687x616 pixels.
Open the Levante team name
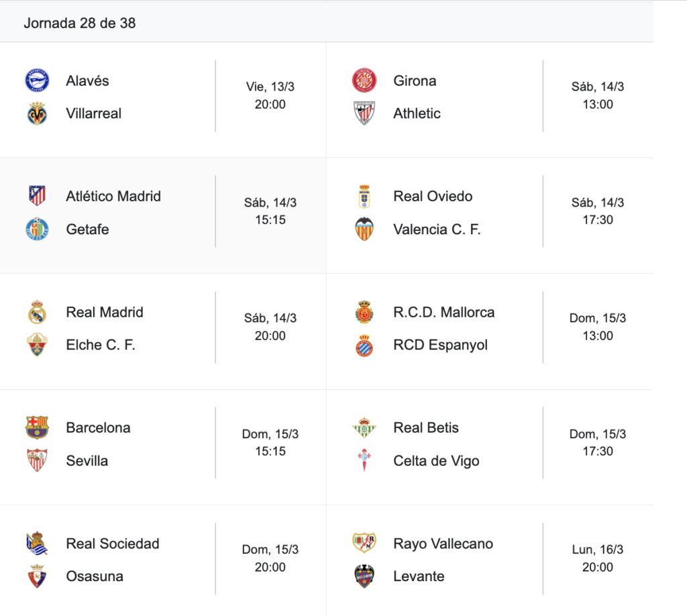[x=419, y=576]
